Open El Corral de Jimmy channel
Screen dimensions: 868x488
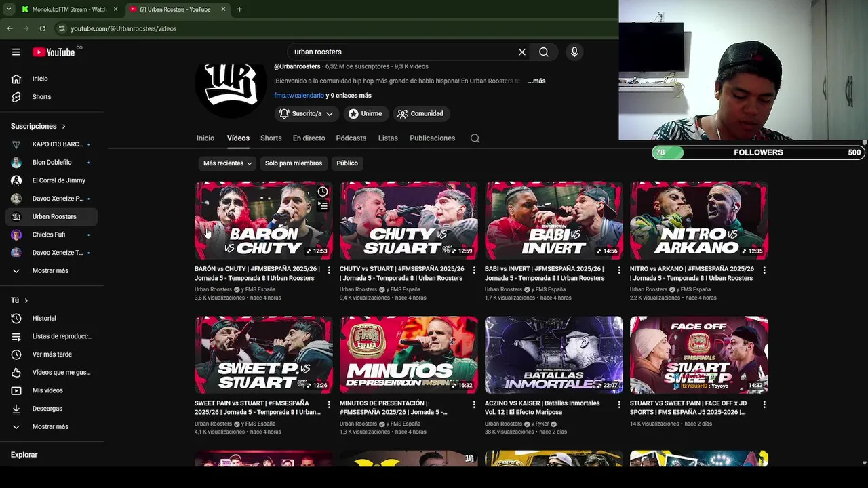(52, 181)
